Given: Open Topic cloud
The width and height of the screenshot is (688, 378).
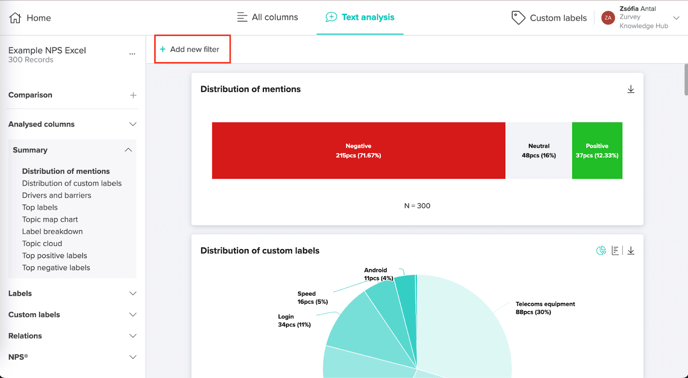Looking at the screenshot, I should click(42, 244).
